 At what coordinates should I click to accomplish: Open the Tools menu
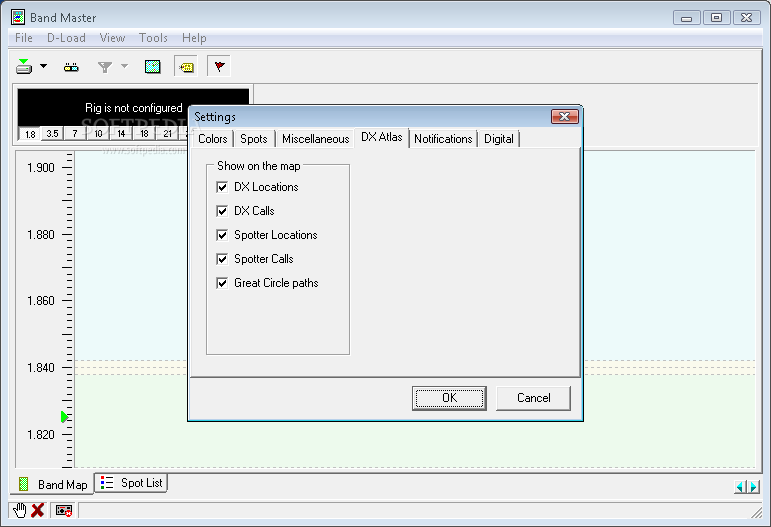pyautogui.click(x=153, y=38)
